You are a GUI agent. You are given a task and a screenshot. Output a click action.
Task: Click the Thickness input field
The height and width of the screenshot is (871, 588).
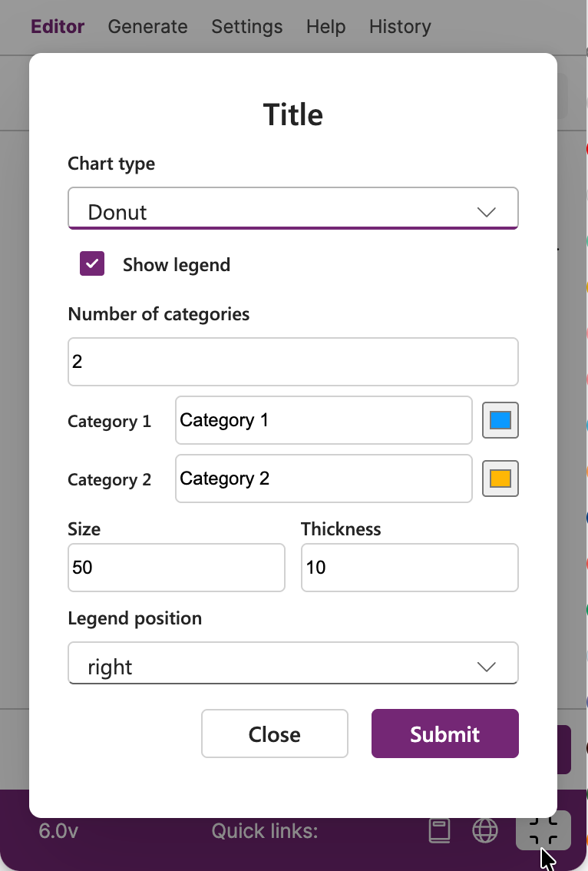(x=410, y=568)
